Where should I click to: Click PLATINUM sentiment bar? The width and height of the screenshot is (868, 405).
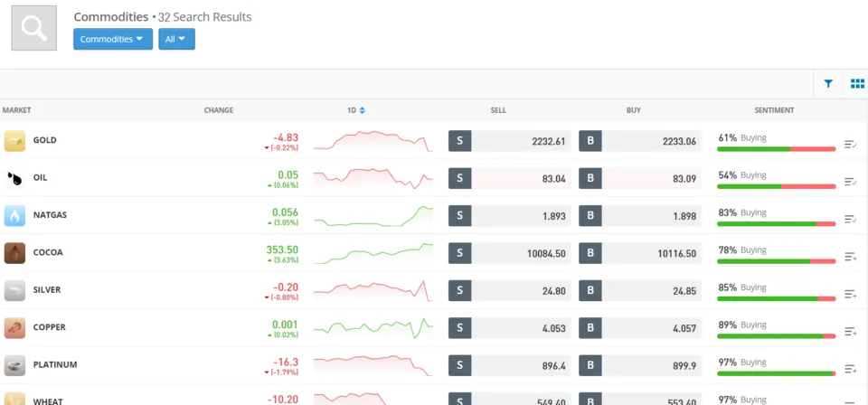[776, 373]
